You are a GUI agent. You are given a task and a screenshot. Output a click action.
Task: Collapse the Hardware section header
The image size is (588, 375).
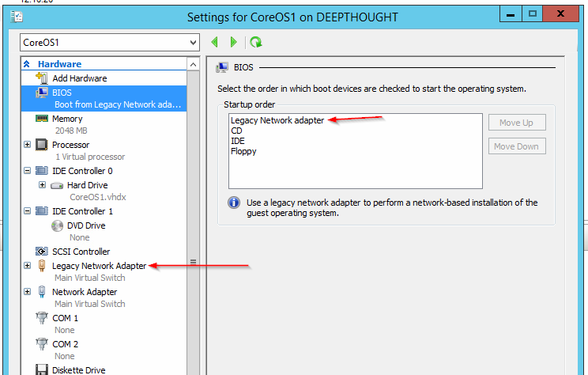pos(27,64)
